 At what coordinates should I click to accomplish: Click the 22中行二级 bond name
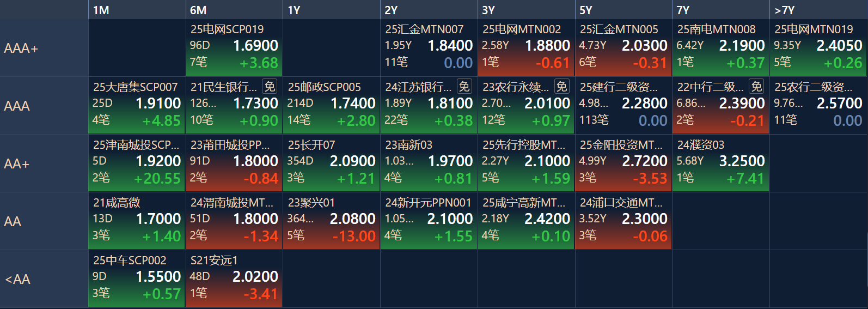(711, 87)
